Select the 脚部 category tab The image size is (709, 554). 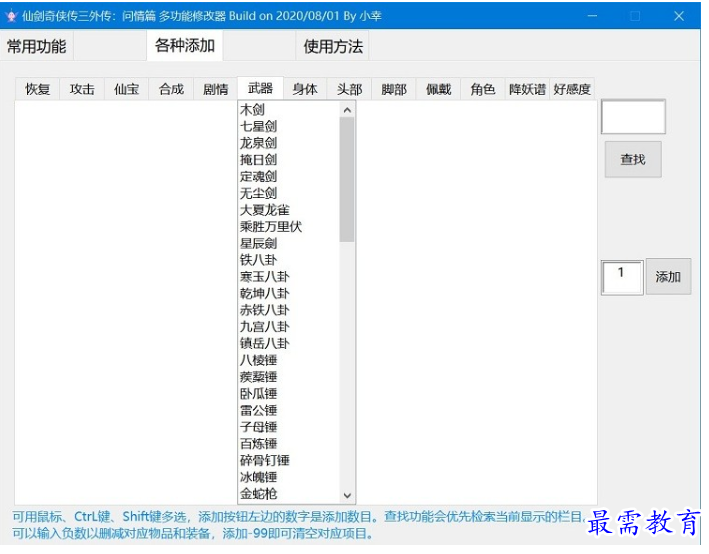coord(393,89)
